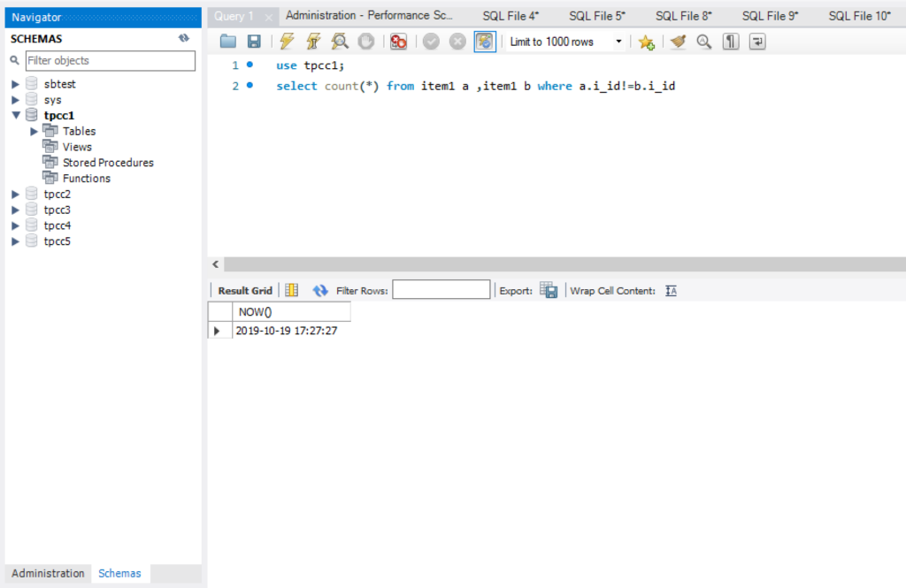Add query to favorites with star icon

pos(647,42)
